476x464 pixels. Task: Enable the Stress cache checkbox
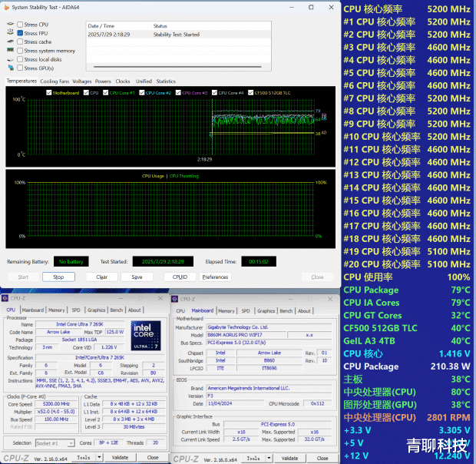(x=20, y=41)
